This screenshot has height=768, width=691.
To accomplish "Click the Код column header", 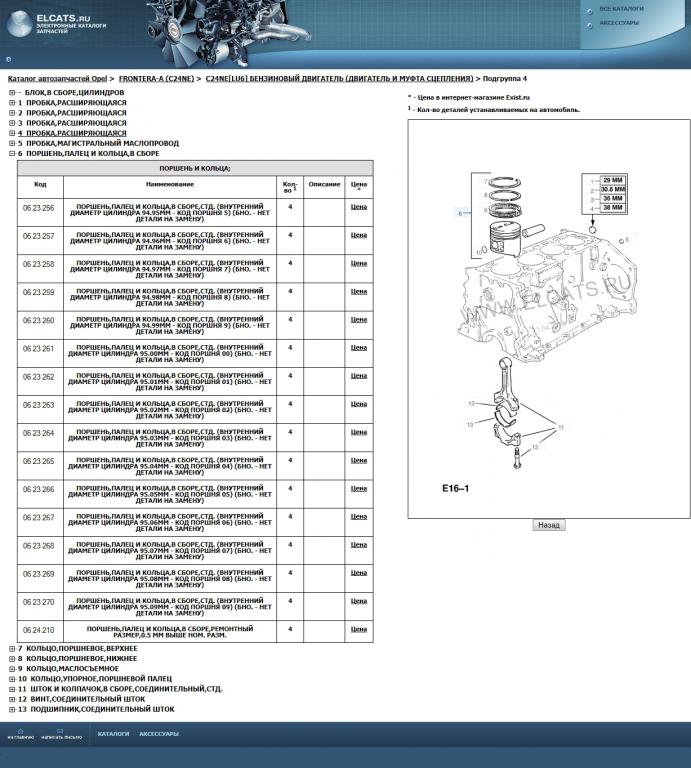I will click(40, 187).
